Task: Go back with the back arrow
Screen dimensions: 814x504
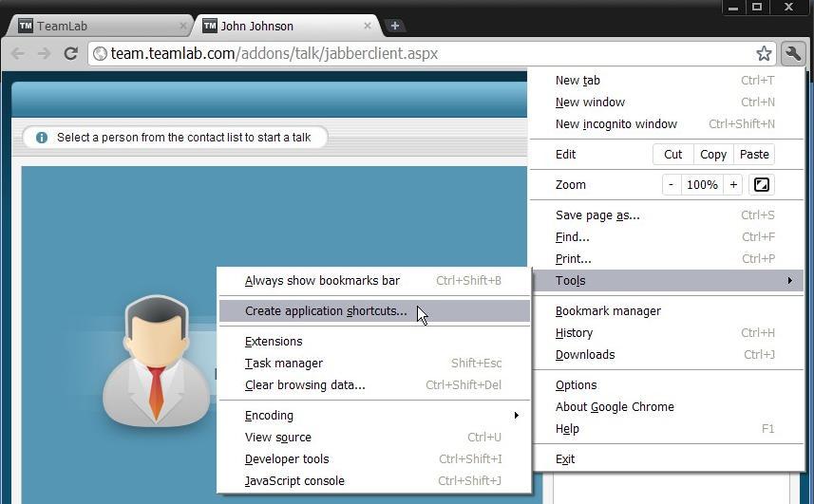Action: pos(18,53)
